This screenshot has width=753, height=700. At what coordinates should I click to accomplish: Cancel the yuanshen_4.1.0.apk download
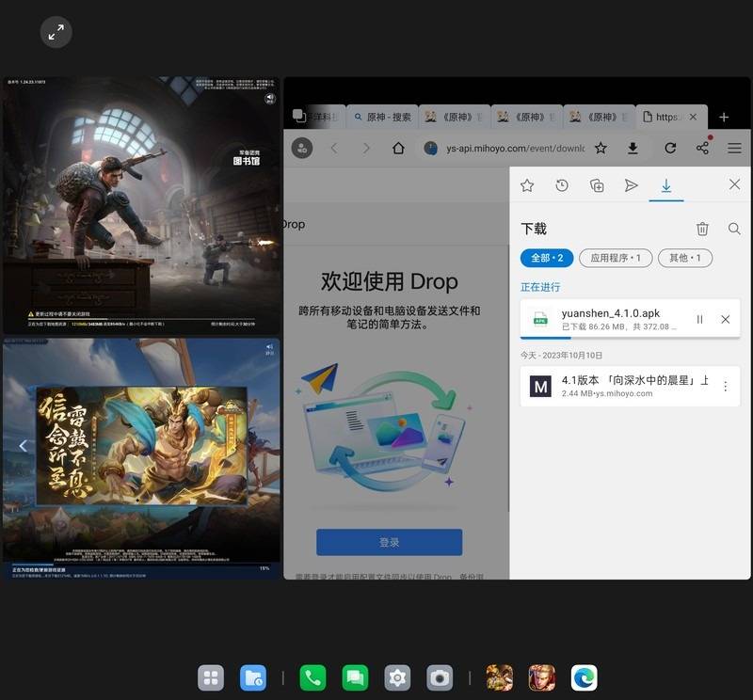click(x=726, y=320)
